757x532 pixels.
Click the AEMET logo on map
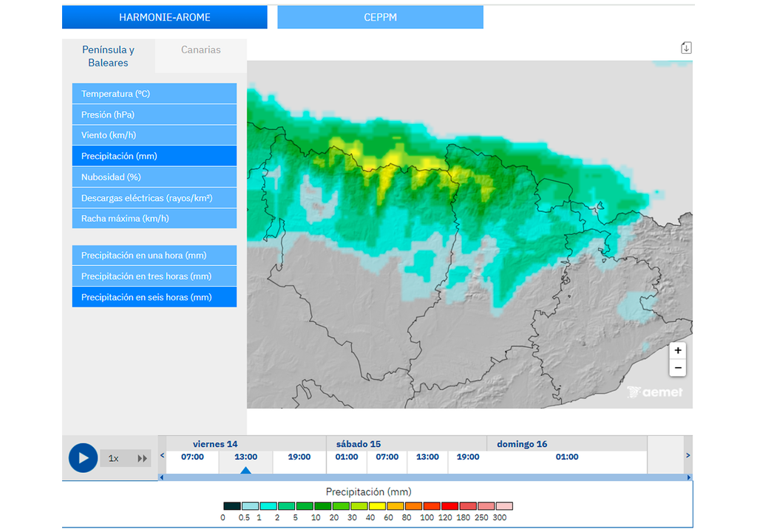(x=655, y=392)
